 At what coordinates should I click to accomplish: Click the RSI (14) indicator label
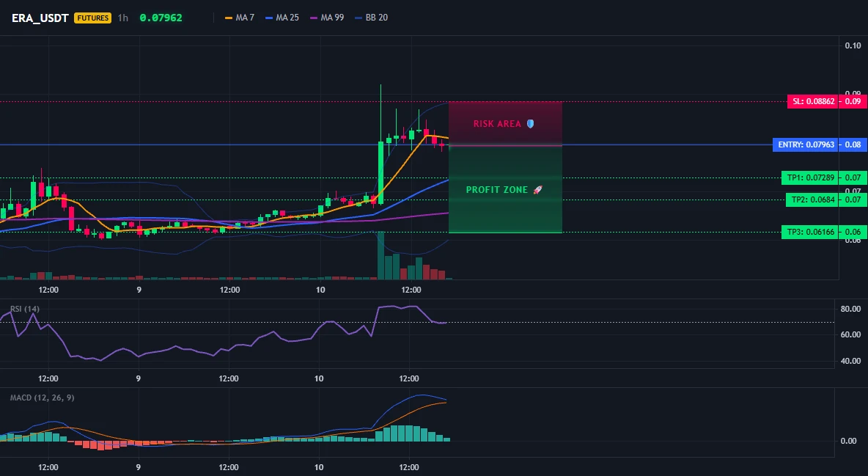pyautogui.click(x=25, y=309)
